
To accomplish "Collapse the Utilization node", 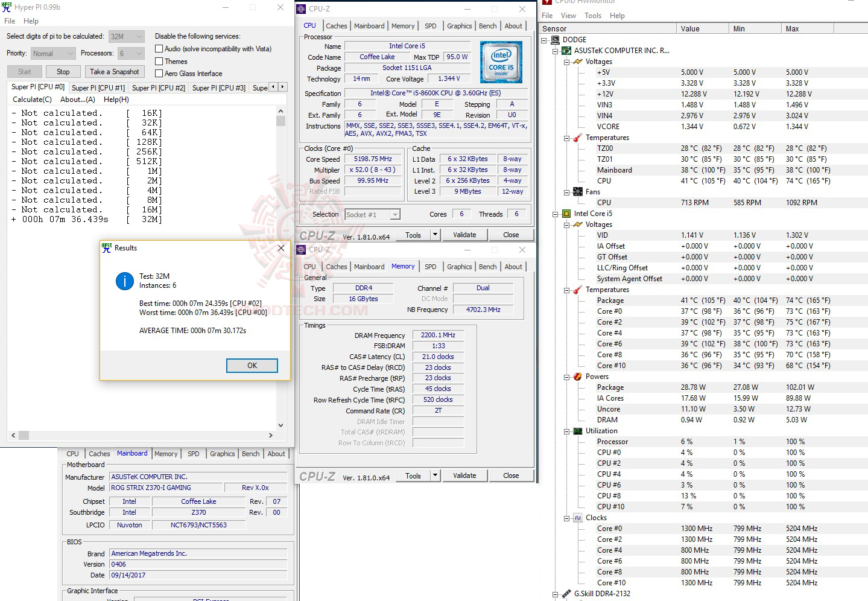I will tap(567, 431).
